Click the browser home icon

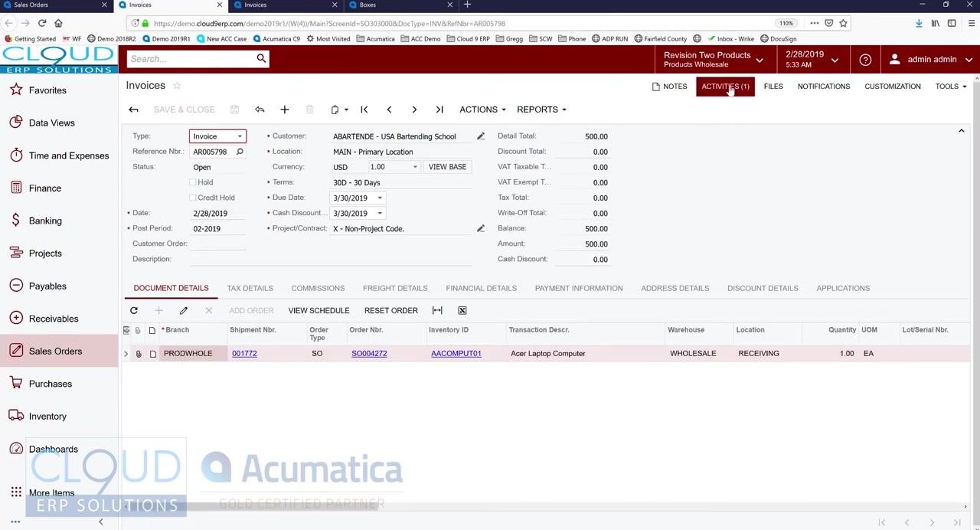[x=58, y=23]
